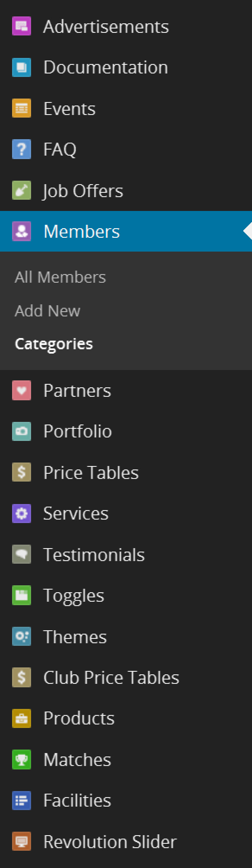Click the green Job Offers icon

(x=22, y=190)
